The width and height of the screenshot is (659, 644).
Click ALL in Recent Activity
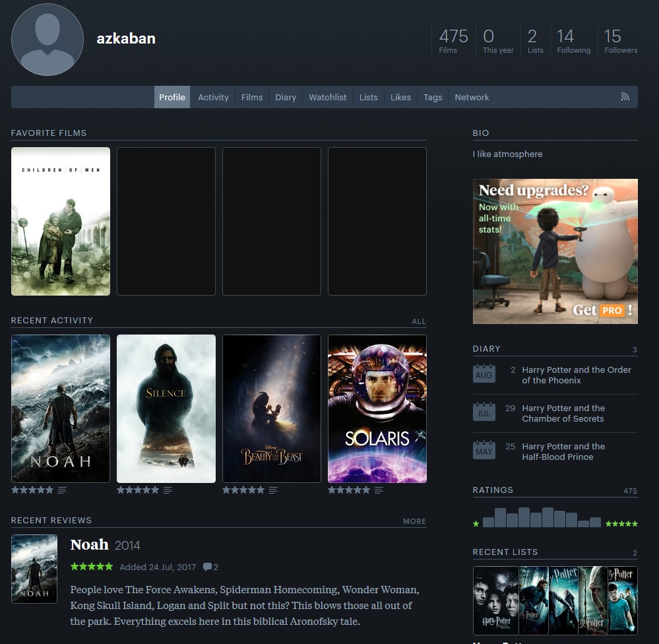point(419,321)
